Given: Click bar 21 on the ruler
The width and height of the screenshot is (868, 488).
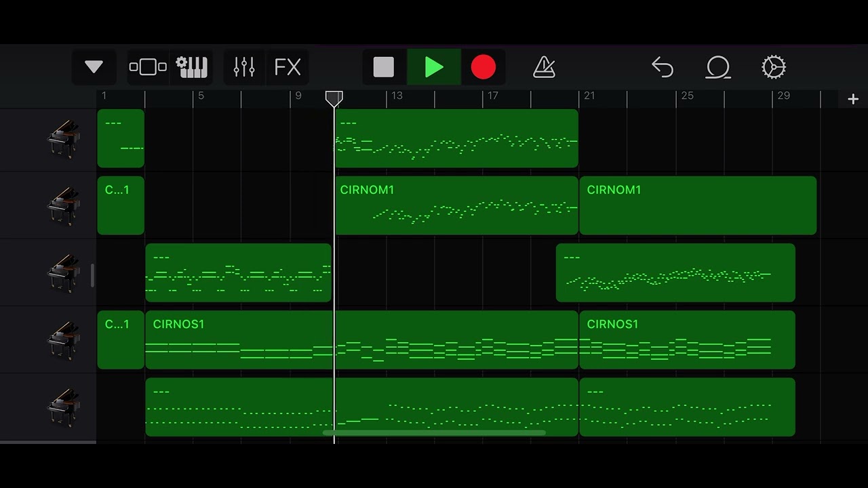Looking at the screenshot, I should (589, 96).
